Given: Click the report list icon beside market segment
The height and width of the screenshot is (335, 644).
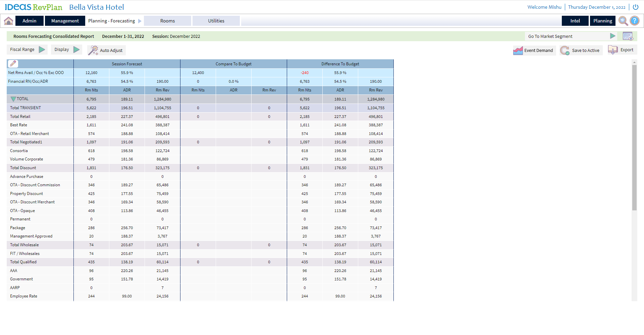Looking at the screenshot, I should tap(628, 36).
